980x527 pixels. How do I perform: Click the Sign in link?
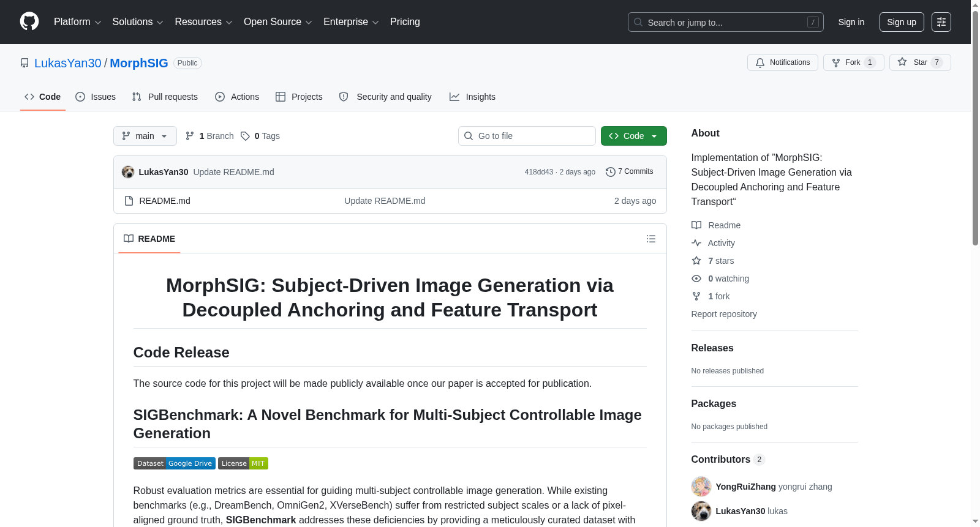click(x=851, y=22)
